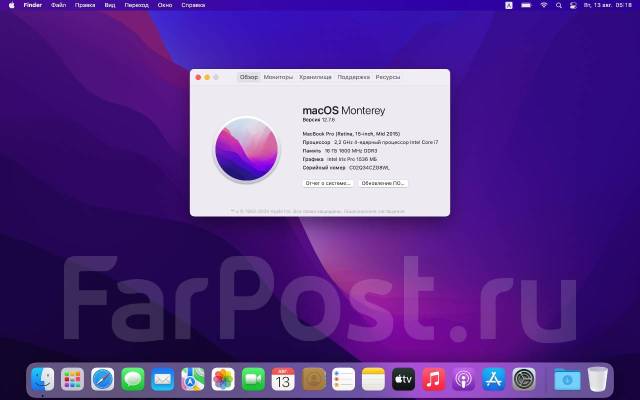Open Messages app in the dock
The height and width of the screenshot is (400, 640).
pyautogui.click(x=133, y=379)
